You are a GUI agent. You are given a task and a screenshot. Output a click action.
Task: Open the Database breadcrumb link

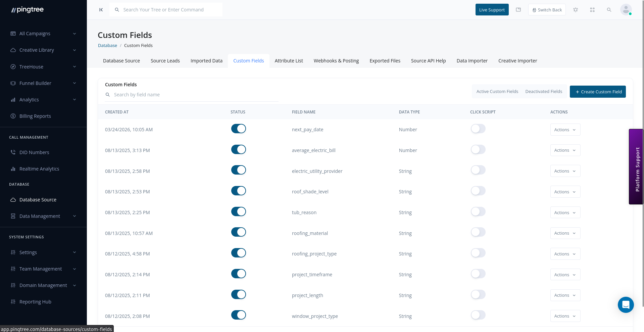(107, 45)
